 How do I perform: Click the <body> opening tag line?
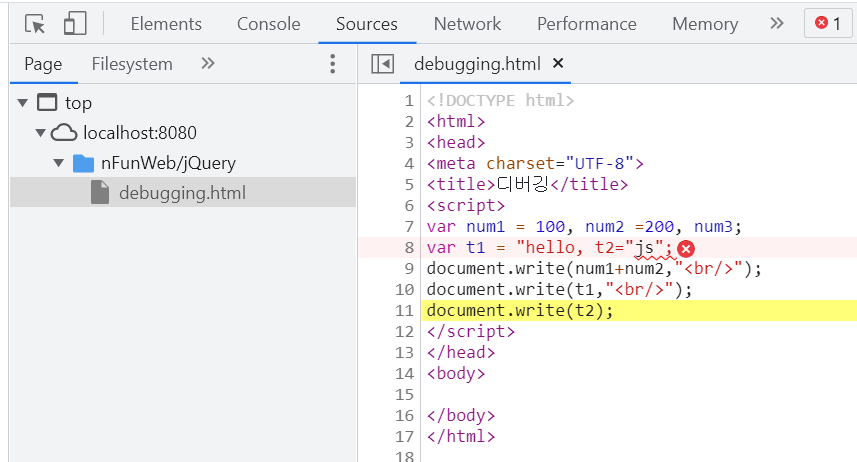coord(456,373)
